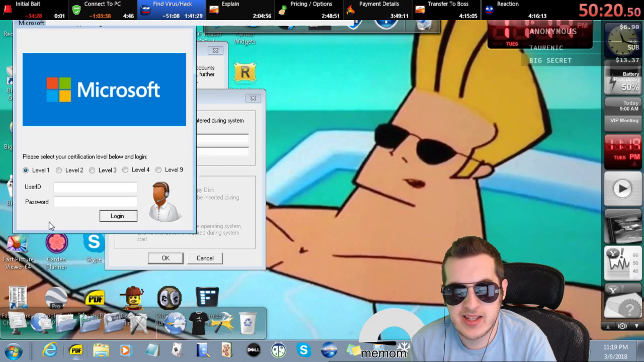Open the dark tile-grid desktop icon

click(207, 297)
